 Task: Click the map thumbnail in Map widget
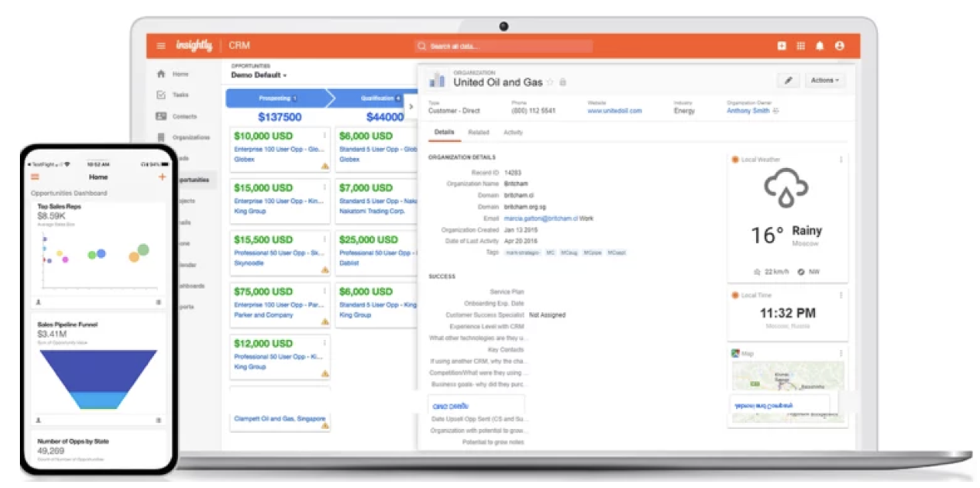[788, 391]
